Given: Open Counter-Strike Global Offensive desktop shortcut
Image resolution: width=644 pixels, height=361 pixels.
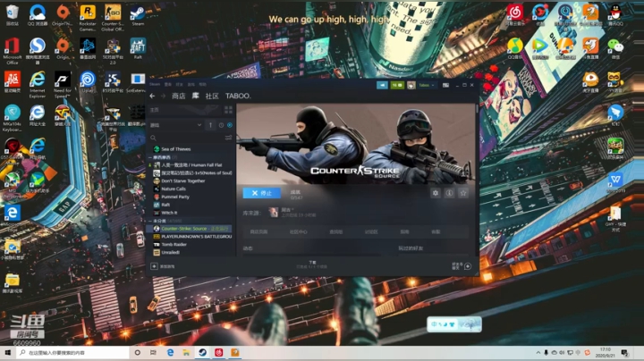Looking at the screenshot, I should point(113,18).
